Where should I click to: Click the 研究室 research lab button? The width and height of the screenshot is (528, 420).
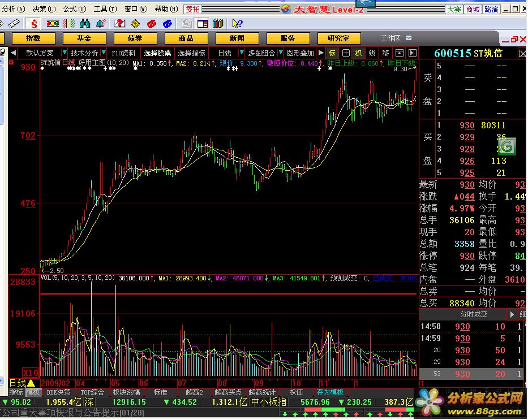339,38
